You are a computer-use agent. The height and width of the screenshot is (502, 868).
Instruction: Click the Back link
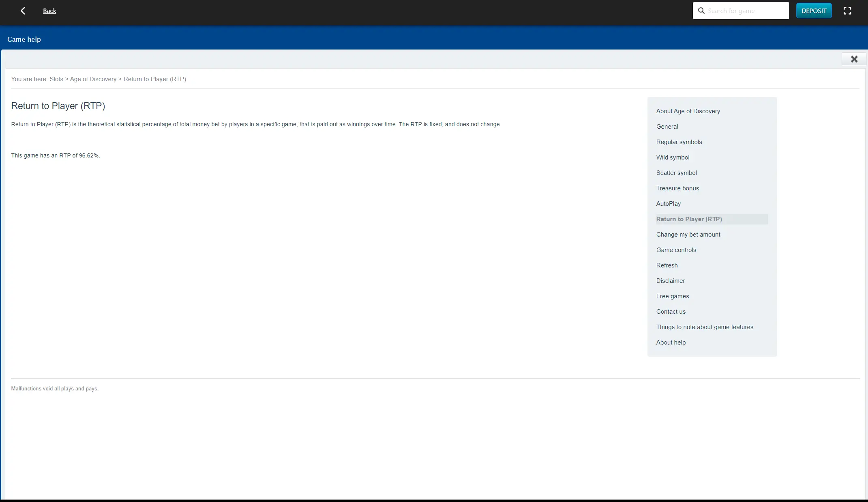[x=49, y=11]
